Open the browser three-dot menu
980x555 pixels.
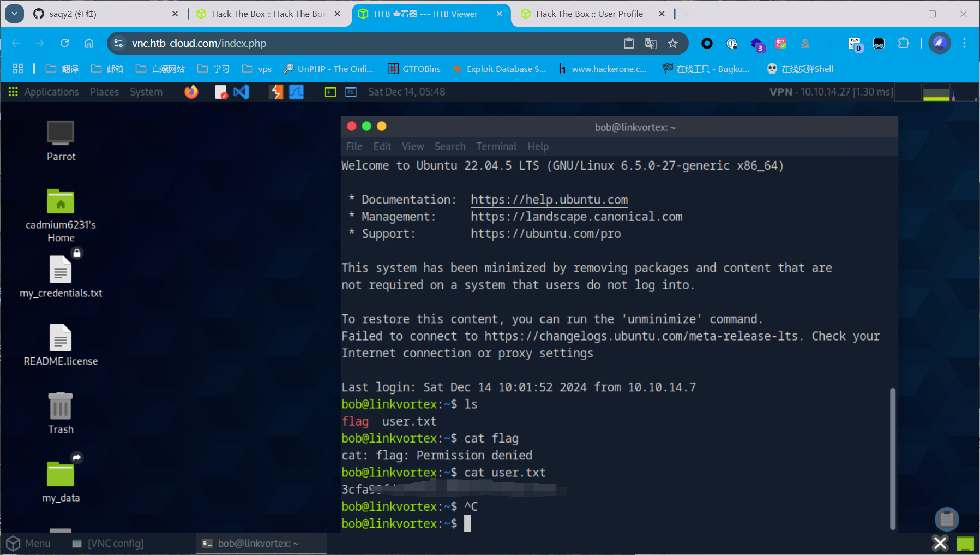coord(964,43)
